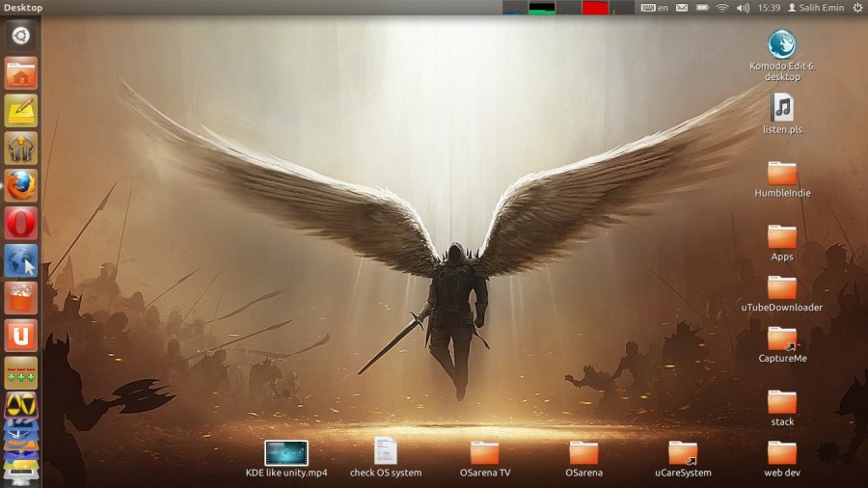Open Home Folder from the launcher
This screenshot has height=488, width=868.
tap(21, 73)
